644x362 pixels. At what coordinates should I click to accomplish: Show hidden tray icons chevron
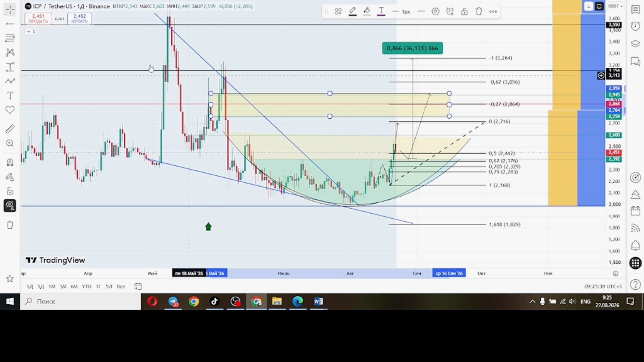532,302
